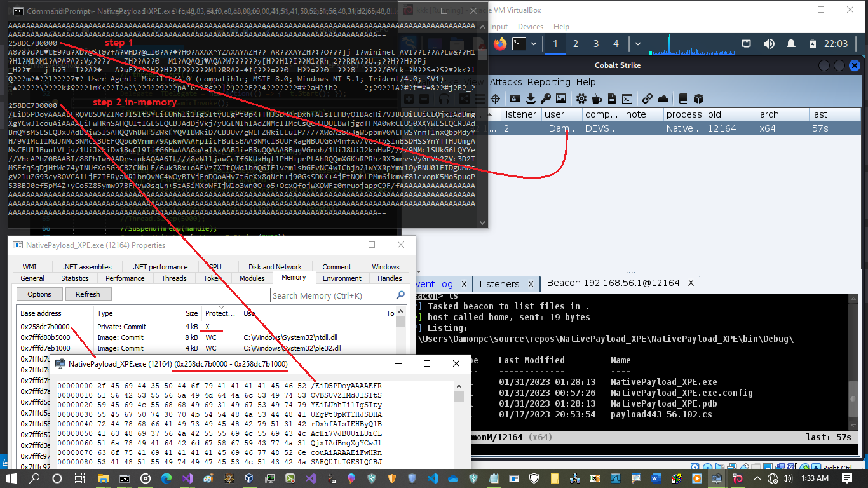
Task: Click the Cobalt Strike gear icon
Action: [x=581, y=98]
